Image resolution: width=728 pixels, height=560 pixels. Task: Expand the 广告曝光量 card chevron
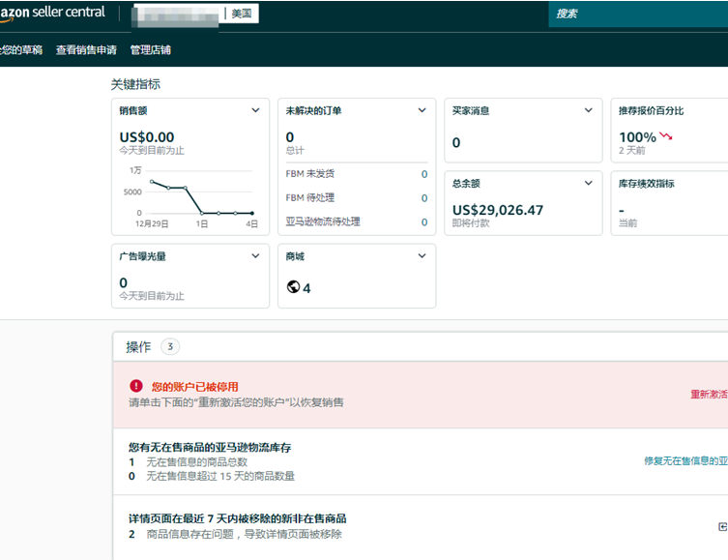(255, 256)
